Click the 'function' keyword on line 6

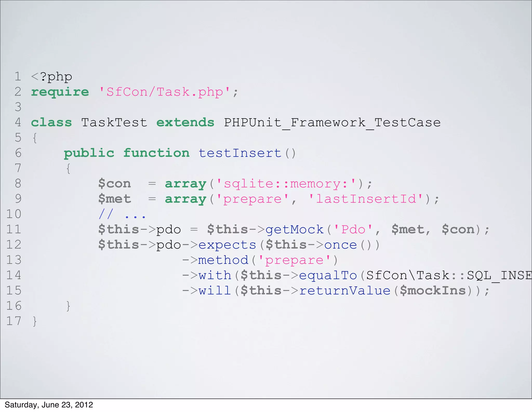(x=156, y=153)
